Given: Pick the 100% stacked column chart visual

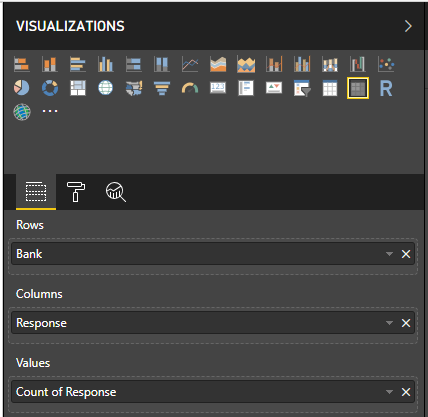Looking at the screenshot, I should pos(162,64).
